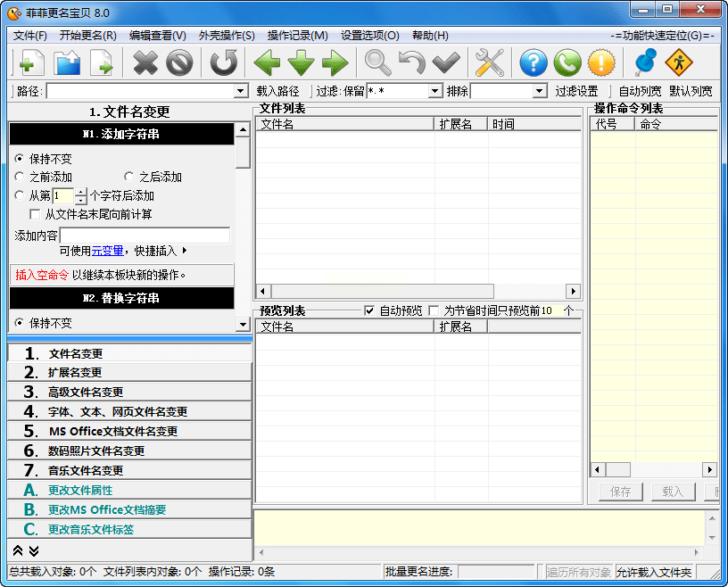Click the green left arrow icon
The height and width of the screenshot is (587, 728).
[267, 63]
